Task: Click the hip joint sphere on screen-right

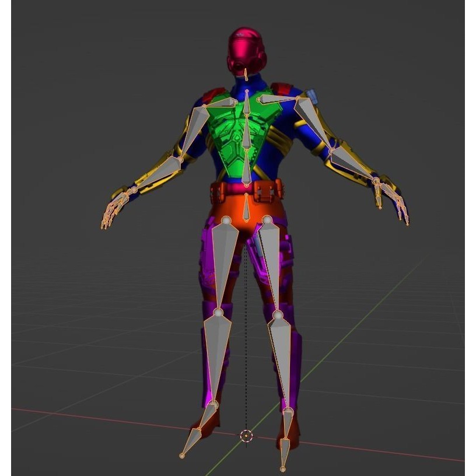Action: tap(267, 219)
